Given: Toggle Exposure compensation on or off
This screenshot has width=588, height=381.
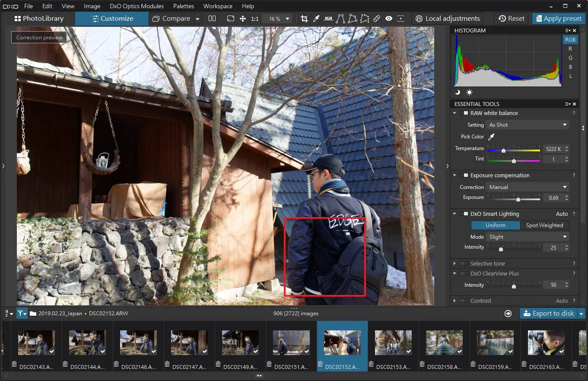Looking at the screenshot, I should click(x=464, y=176).
